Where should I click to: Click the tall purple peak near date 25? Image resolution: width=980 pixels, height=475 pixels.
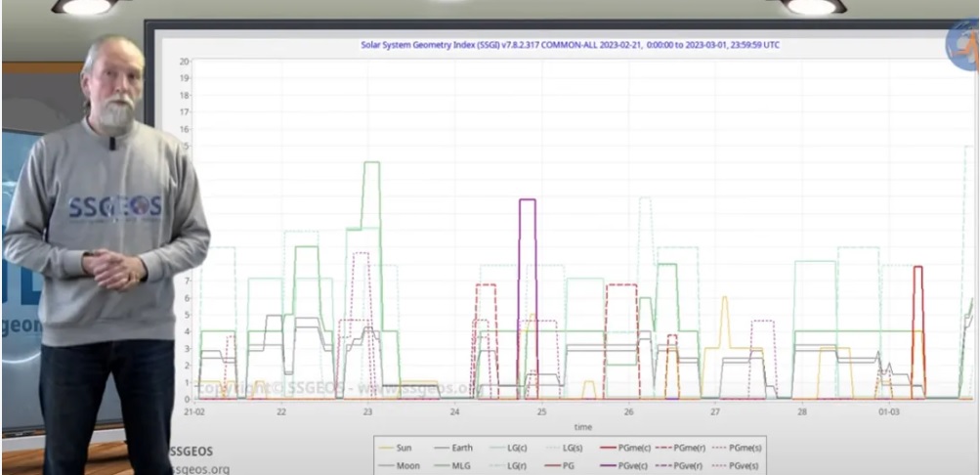click(528, 200)
